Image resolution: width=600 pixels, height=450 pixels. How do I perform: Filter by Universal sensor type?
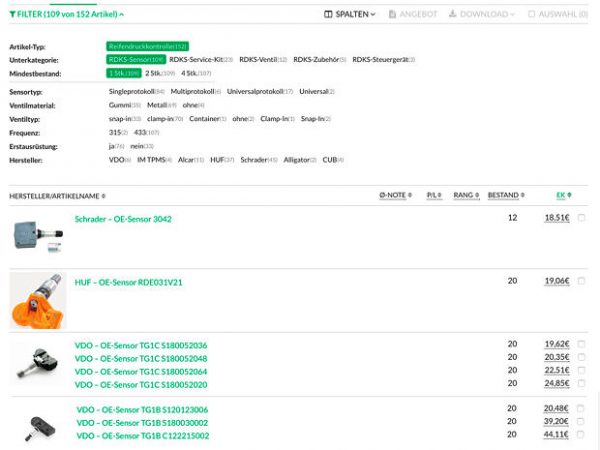tap(317, 91)
